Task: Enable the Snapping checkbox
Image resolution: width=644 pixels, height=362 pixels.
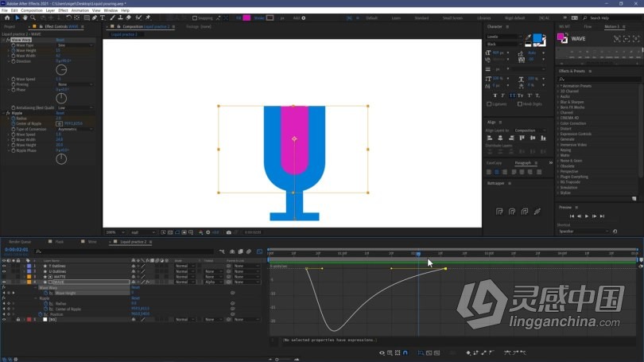Action: pyautogui.click(x=195, y=18)
